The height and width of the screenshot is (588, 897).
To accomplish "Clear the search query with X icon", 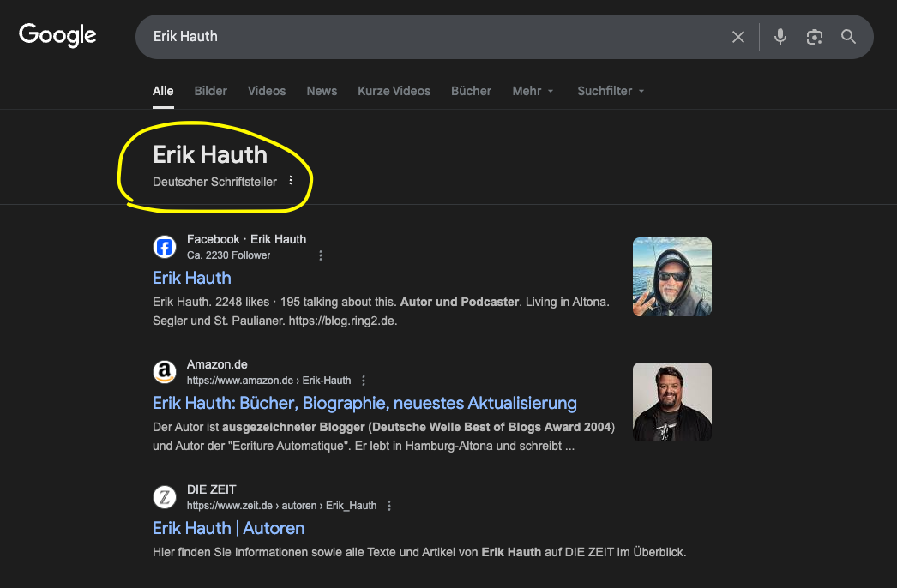I will tap(737, 37).
